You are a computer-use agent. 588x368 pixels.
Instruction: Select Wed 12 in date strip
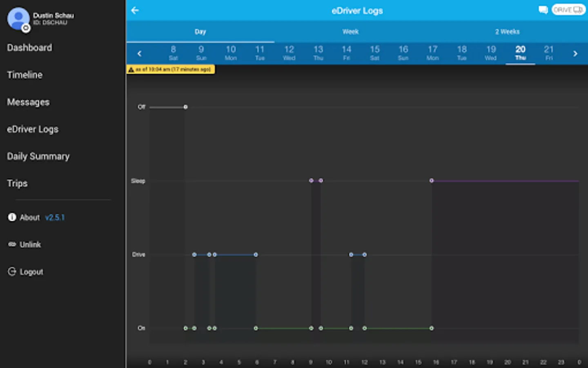(x=289, y=53)
